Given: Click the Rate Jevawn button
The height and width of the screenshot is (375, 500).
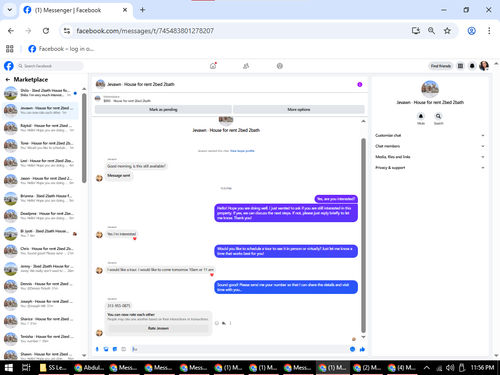Looking at the screenshot, I should (158, 328).
